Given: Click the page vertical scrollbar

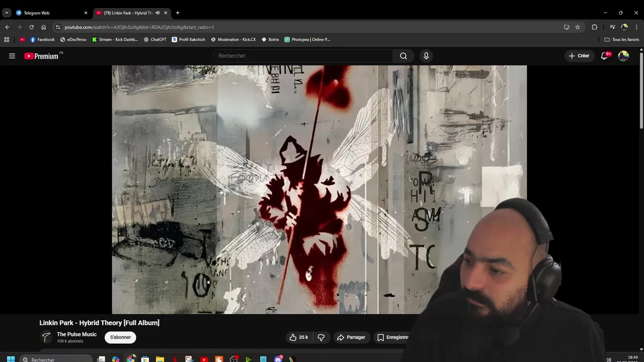Looking at the screenshot, I should point(641,90).
